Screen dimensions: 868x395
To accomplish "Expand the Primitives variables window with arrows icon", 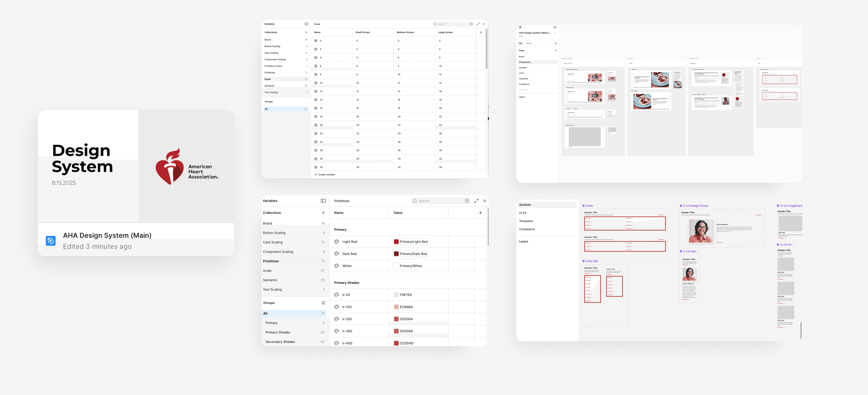I will [x=476, y=201].
